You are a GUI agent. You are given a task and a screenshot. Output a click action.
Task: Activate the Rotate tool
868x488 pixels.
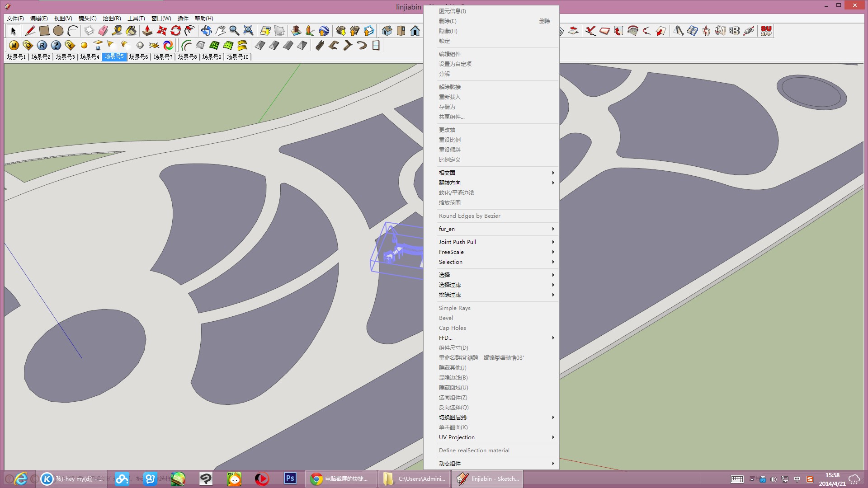coord(175,31)
